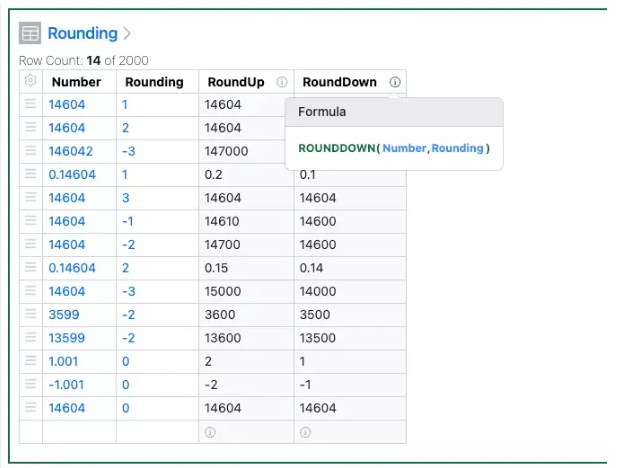The image size is (623, 468).
Task: Click row handle for the 146042 row
Action: pos(31,151)
